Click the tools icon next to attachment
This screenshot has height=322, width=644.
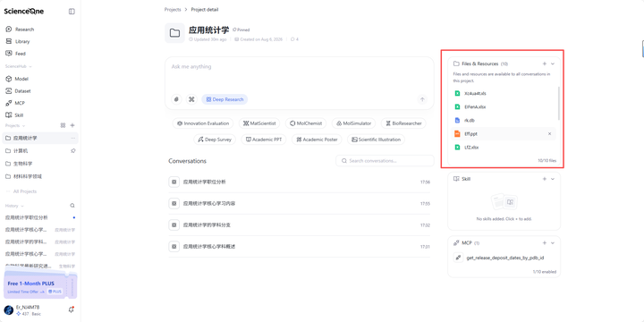tap(191, 99)
